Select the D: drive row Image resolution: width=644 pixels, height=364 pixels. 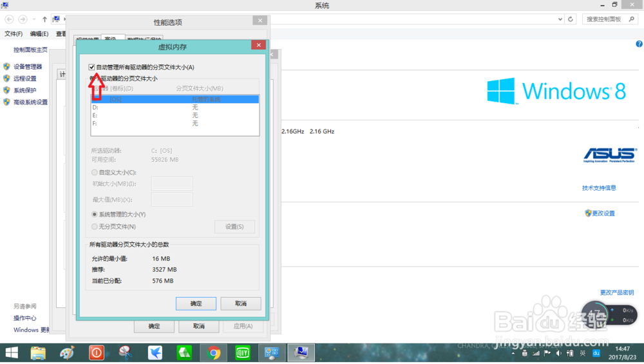tap(175, 107)
